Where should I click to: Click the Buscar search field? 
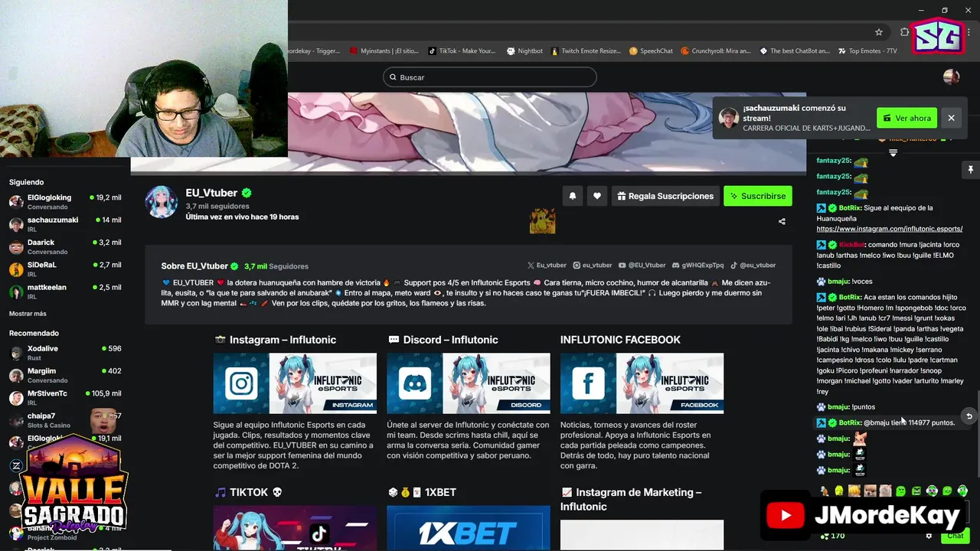[x=490, y=77]
